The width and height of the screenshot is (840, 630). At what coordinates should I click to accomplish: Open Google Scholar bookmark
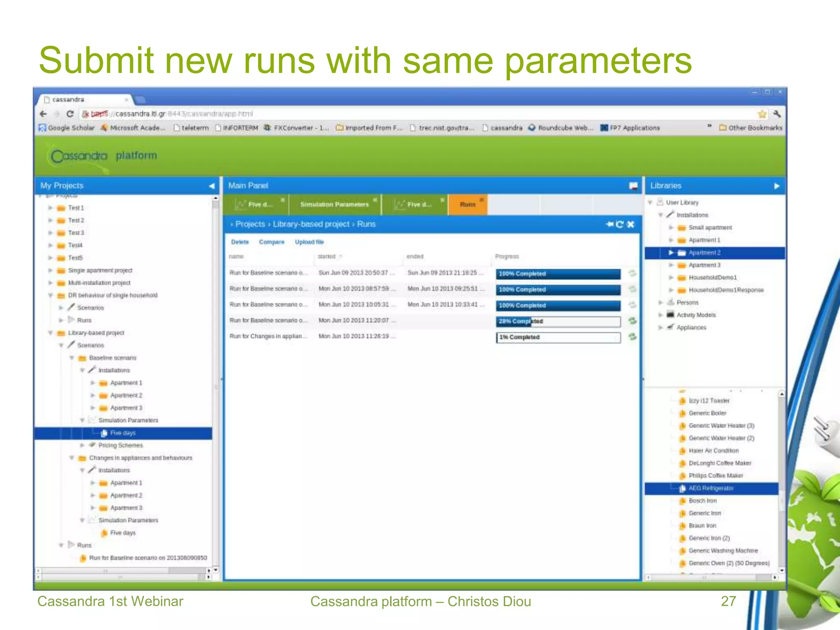(66, 128)
